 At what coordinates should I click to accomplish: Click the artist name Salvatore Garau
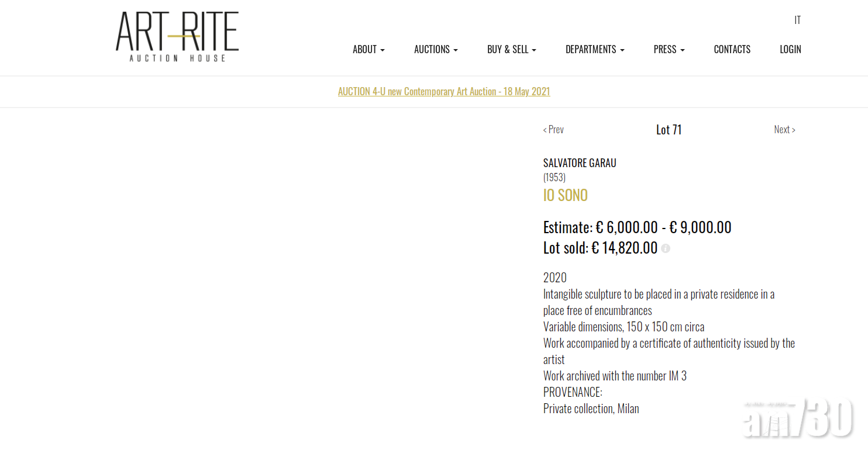pyautogui.click(x=580, y=163)
